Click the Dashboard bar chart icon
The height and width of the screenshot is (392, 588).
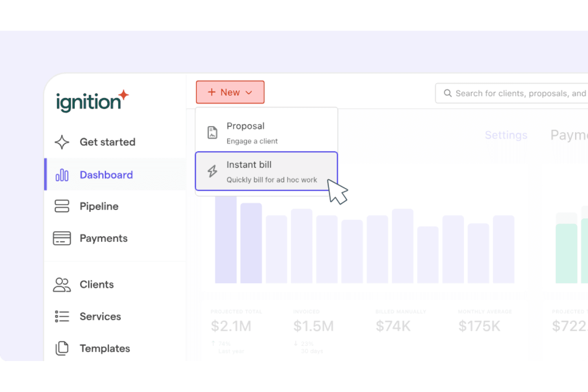(x=62, y=175)
